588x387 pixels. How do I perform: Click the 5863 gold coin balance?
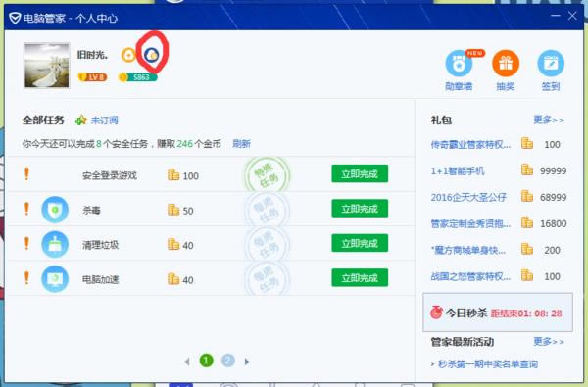click(x=137, y=77)
